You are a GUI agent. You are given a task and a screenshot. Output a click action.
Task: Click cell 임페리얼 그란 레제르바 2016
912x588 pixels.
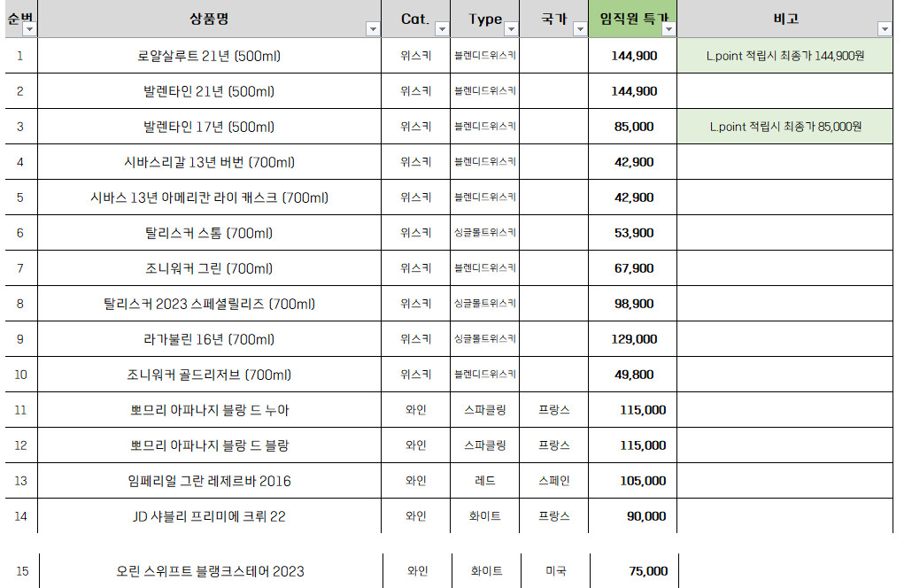(209, 481)
